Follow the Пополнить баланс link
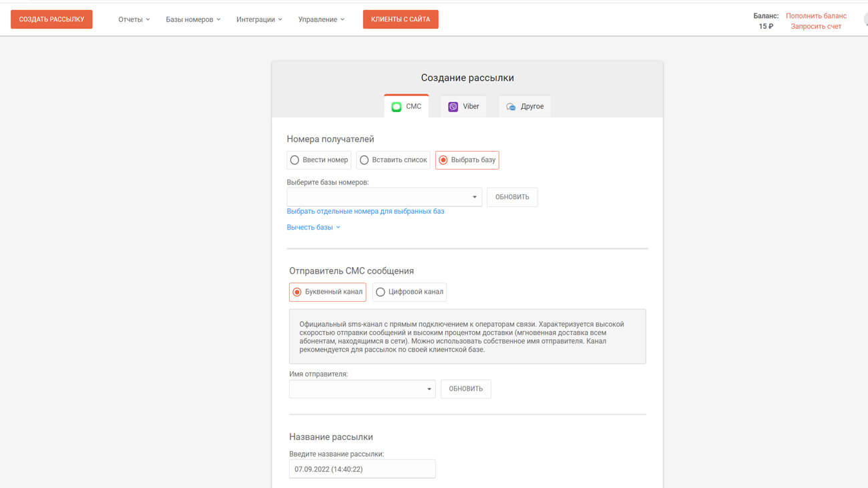The width and height of the screenshot is (868, 488). tap(816, 16)
